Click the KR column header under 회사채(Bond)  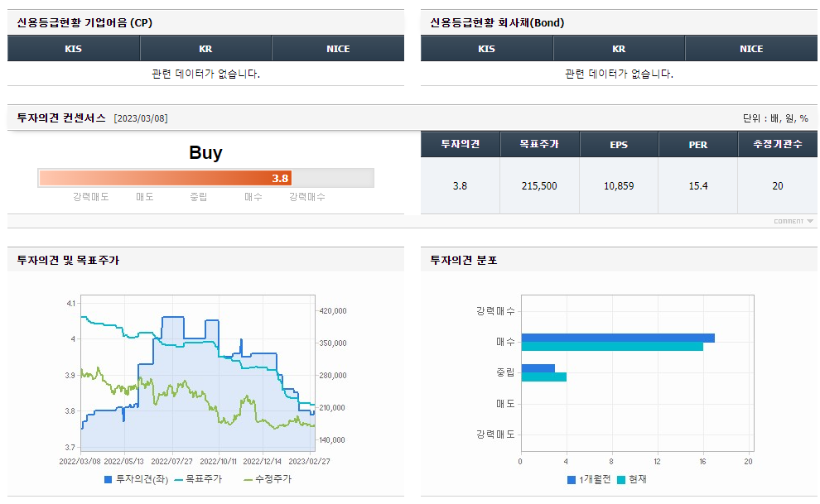619,49
